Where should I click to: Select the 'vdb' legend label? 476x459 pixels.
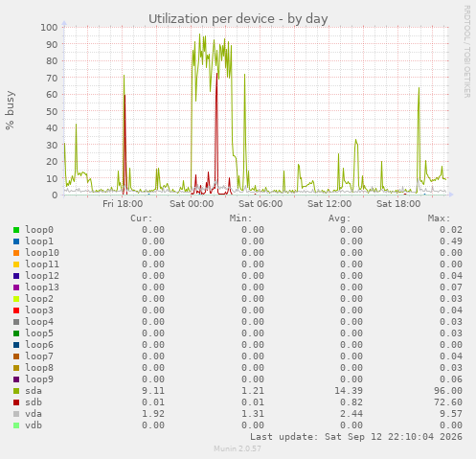tap(34, 425)
